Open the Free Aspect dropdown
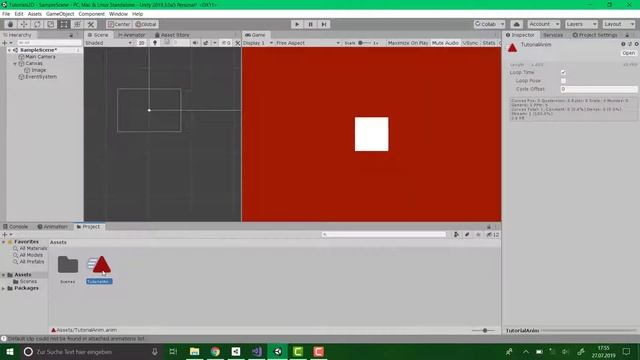The image size is (640, 360). point(308,43)
